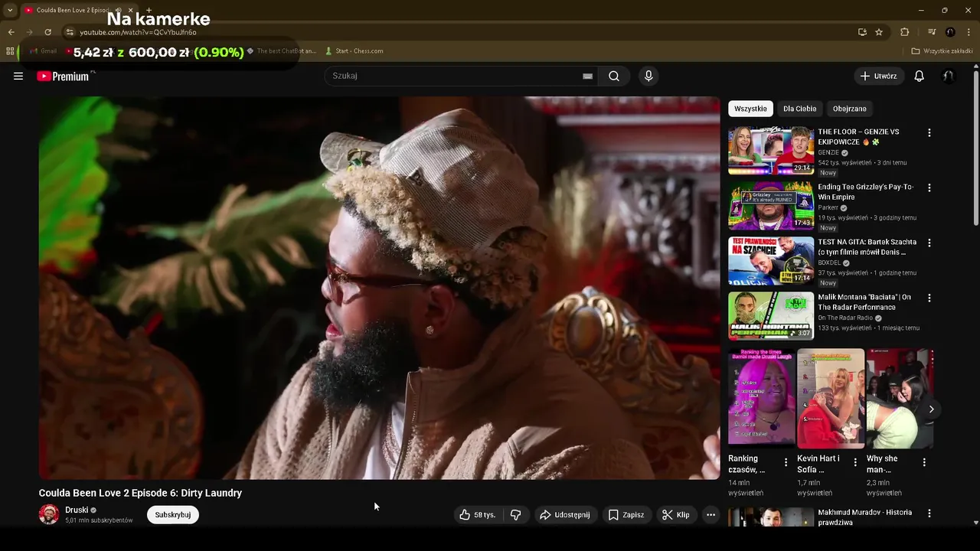The image size is (980, 551).
Task: Open the Chrome profile avatar
Action: pyautogui.click(x=950, y=32)
